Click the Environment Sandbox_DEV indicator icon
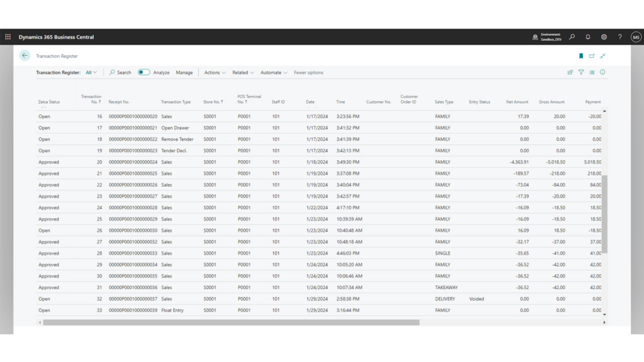 [535, 37]
